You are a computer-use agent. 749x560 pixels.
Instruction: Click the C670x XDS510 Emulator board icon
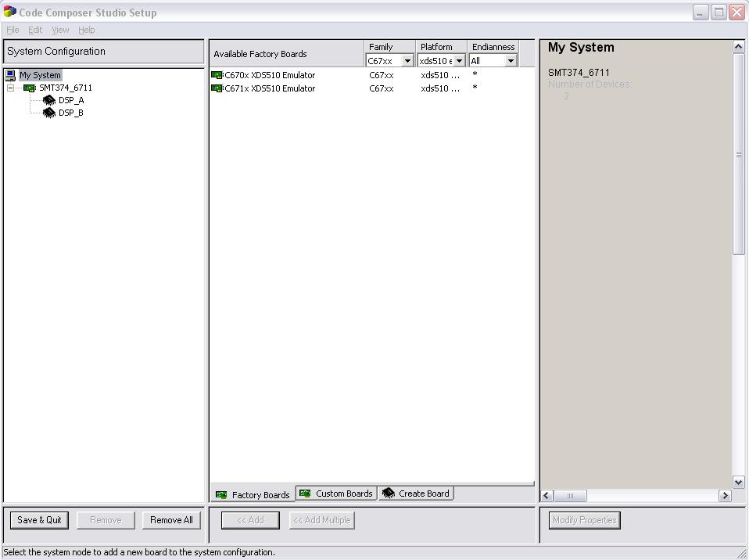pyautogui.click(x=217, y=75)
